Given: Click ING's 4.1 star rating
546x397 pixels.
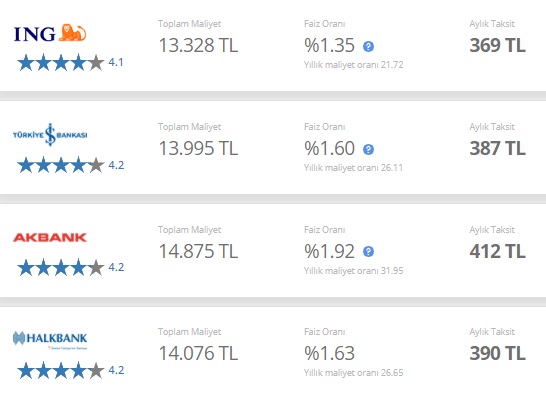Looking at the screenshot, I should coord(70,63).
